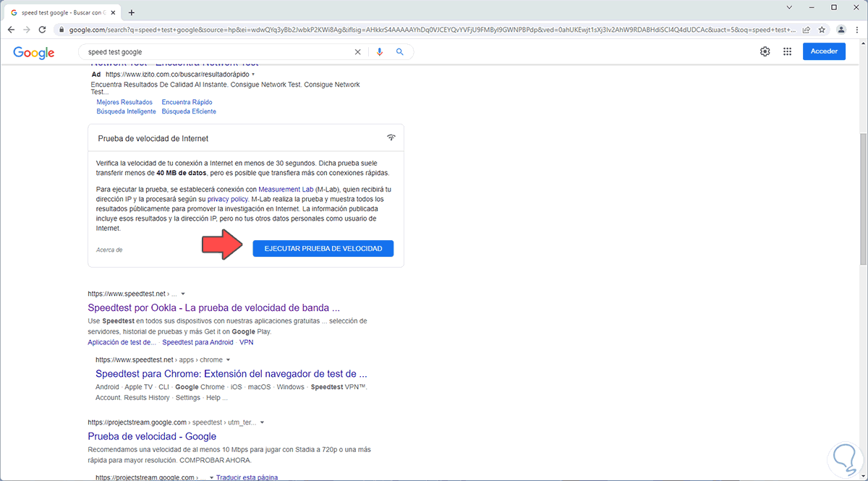Screen dimensions: 868x481
Task: Open the privacy policy link
Action: (228, 198)
